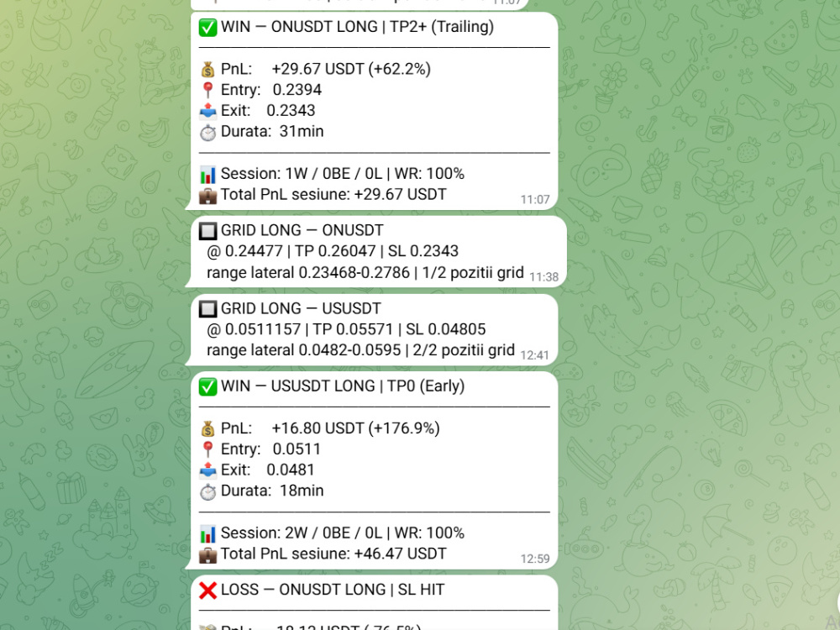This screenshot has width=840, height=630.
Task: Click the 11:38 message timestamp
Action: click(543, 277)
